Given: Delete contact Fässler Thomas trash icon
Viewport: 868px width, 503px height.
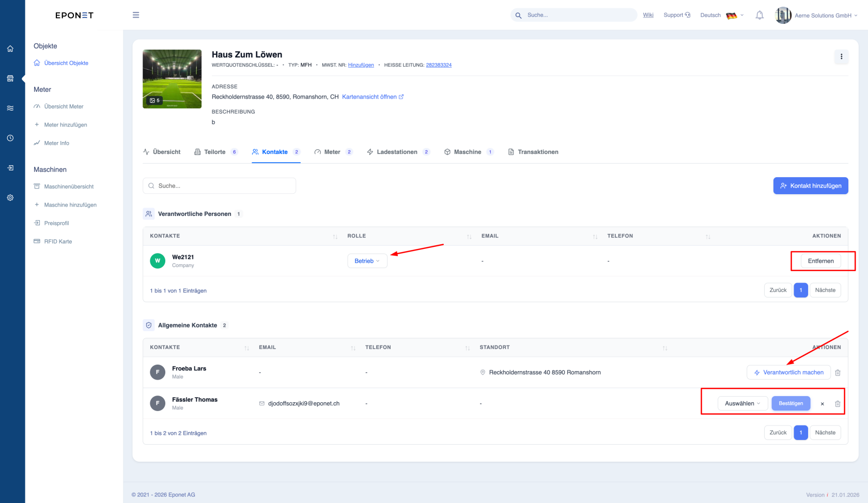Looking at the screenshot, I should coord(838,403).
